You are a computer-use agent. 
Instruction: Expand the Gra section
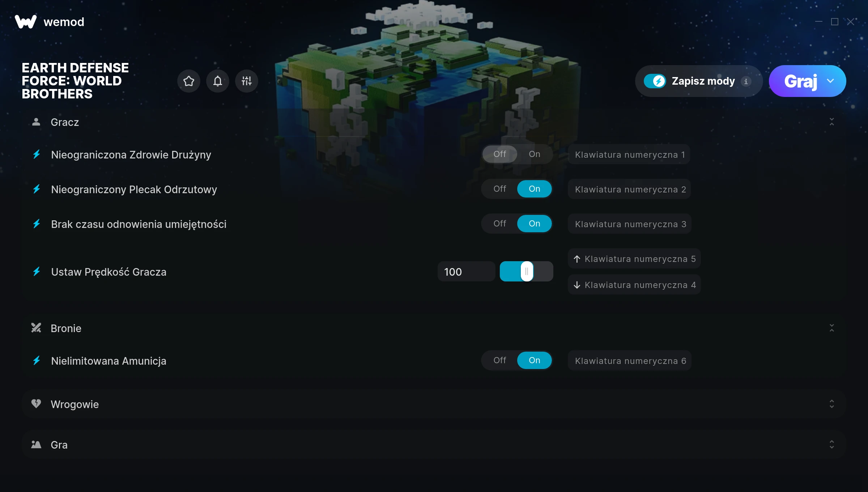pos(832,445)
